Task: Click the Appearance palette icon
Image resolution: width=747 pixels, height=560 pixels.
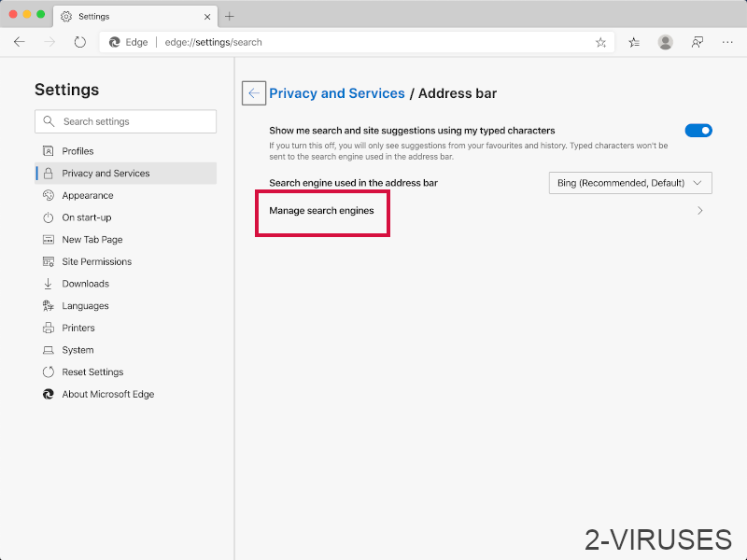Action: pos(49,195)
